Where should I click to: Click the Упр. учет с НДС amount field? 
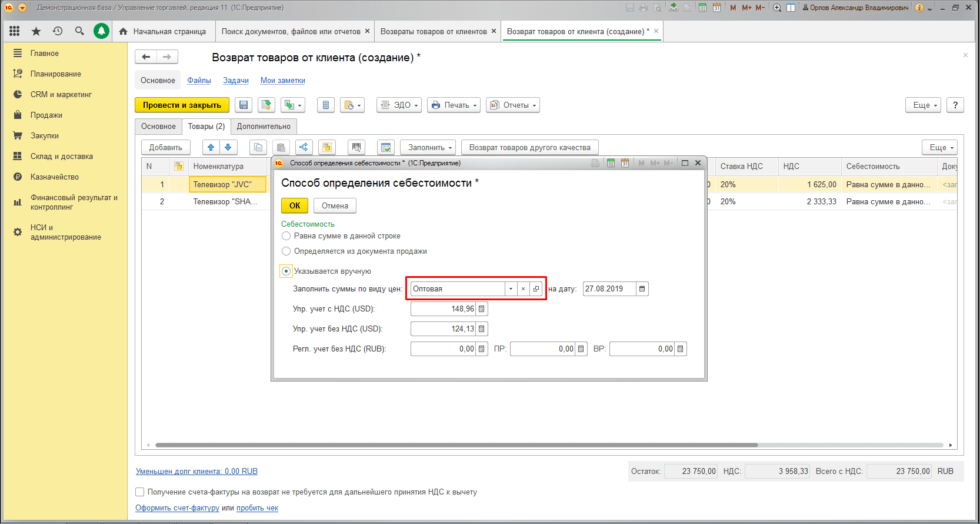click(444, 309)
